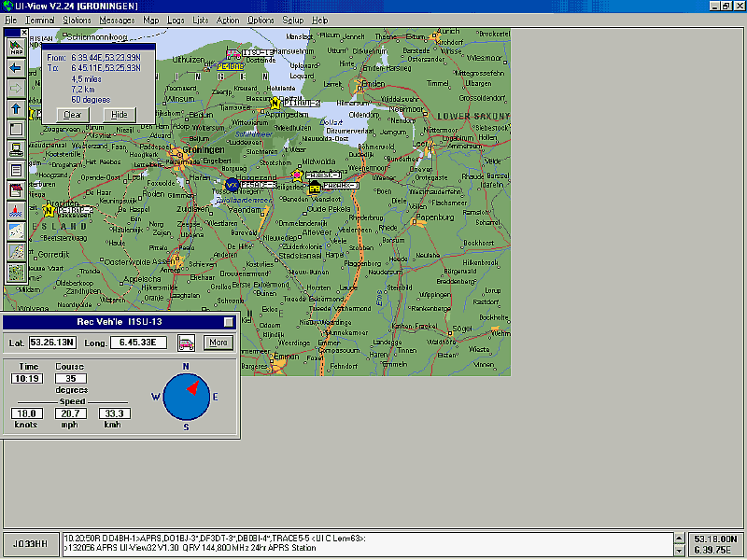
Task: Open the Stations menu
Action: 77,21
